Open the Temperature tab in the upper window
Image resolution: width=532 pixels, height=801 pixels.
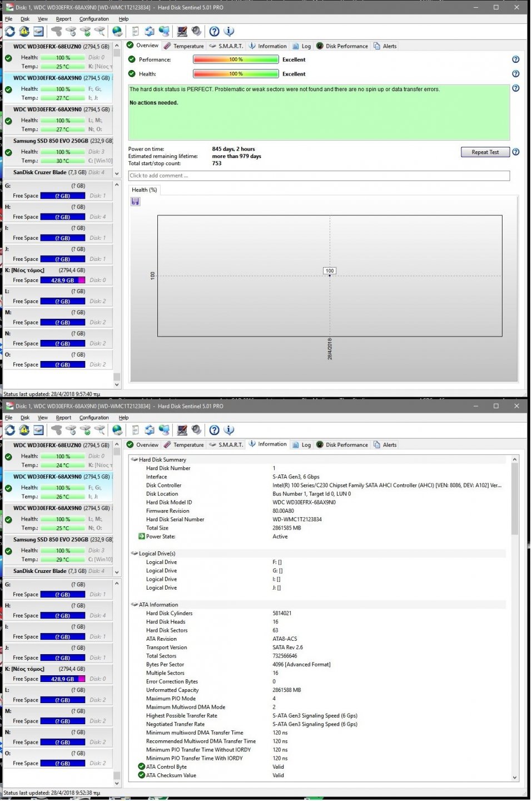pyautogui.click(x=184, y=46)
